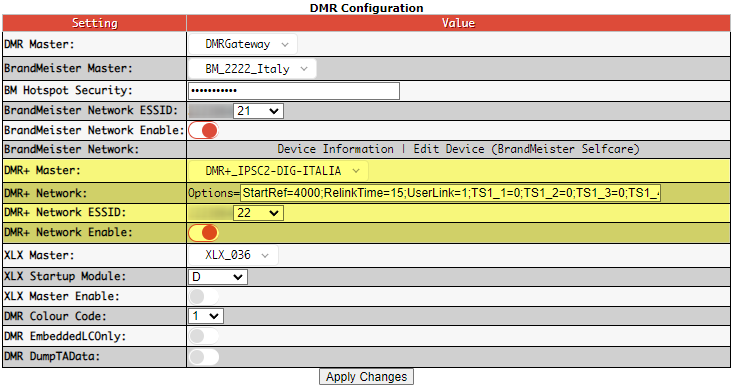732x386 pixels.
Task: Click the 'BrandMeister Network Enable:' label
Action: [x=94, y=130]
